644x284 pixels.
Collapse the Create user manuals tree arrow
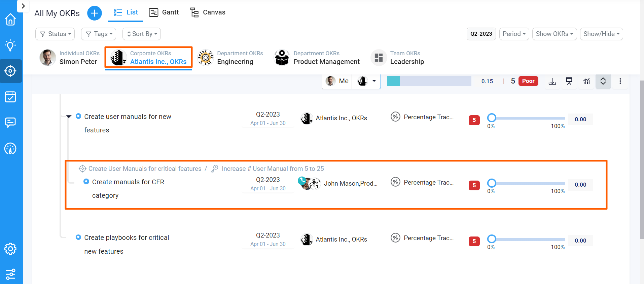[69, 117]
